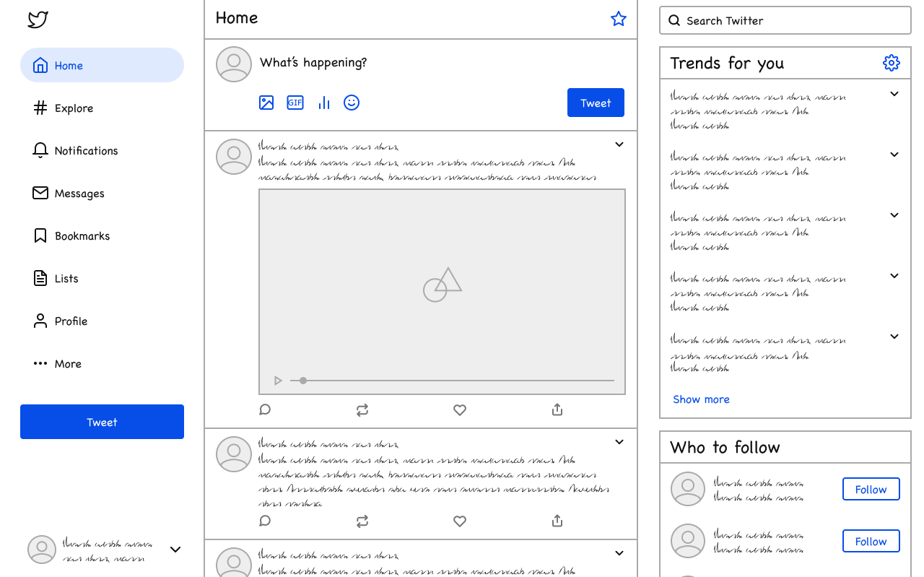Viewport: 924px width, 577px height.
Task: Share the second text-only tweet
Action: 557,521
